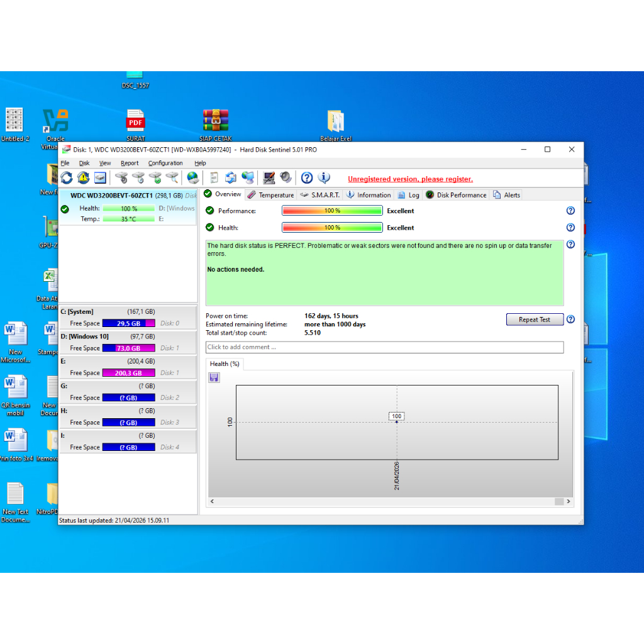
Task: Switch to the Disk Performance tab
Action: [456, 195]
